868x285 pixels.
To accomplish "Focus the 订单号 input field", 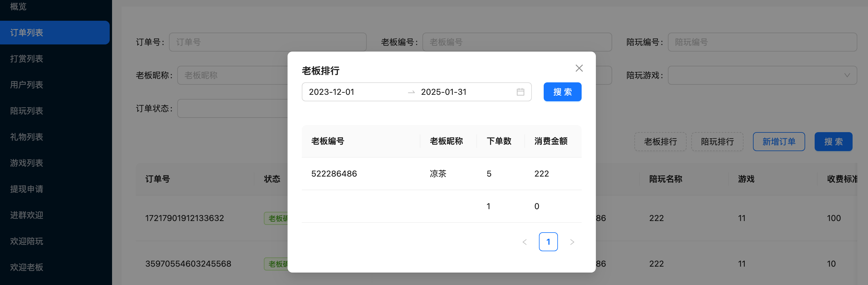I will click(x=267, y=42).
